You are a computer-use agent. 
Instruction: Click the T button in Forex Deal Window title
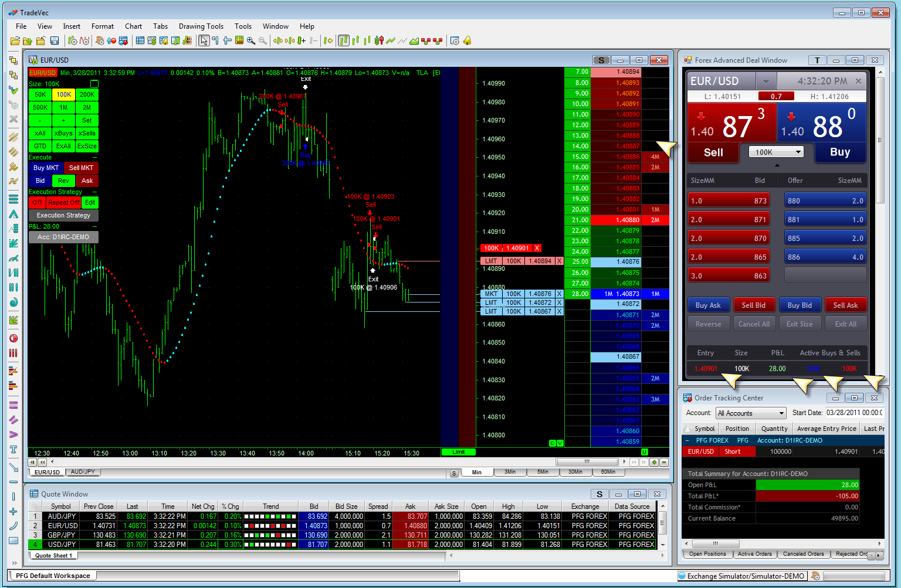tap(817, 60)
